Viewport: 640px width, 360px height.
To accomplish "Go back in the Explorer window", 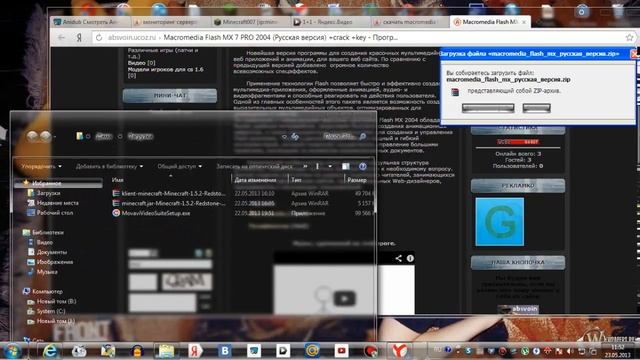I will pos(32,136).
